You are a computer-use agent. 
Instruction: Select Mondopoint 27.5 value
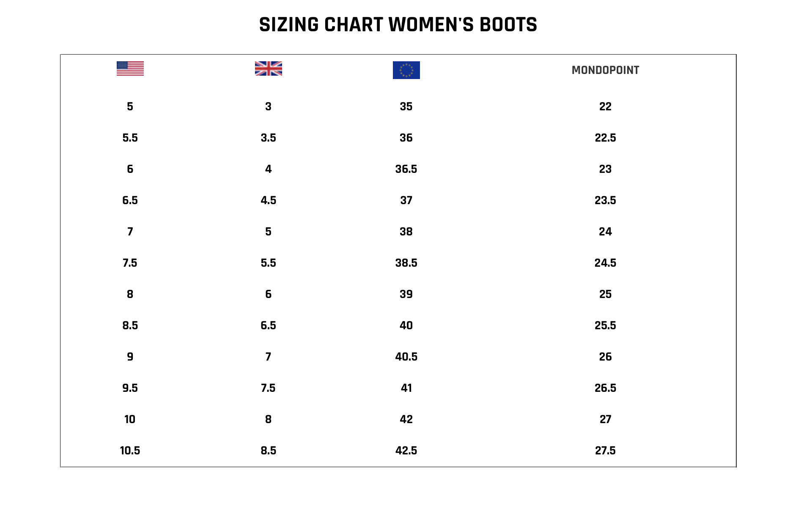[605, 451]
